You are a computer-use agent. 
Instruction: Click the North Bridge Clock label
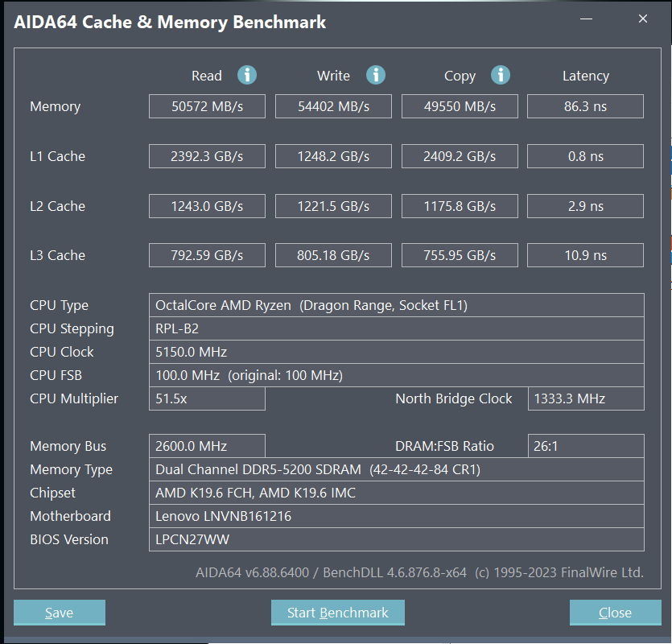(454, 399)
